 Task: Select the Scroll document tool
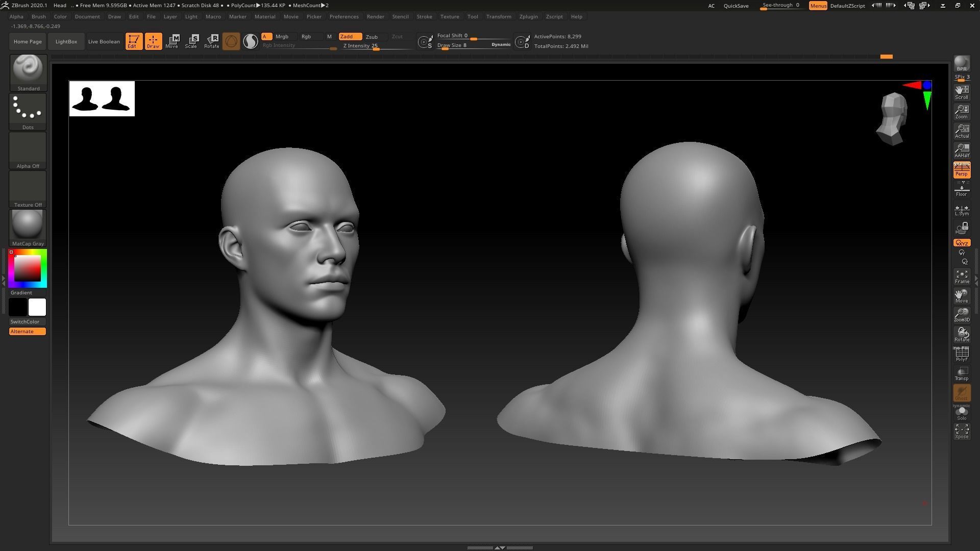coord(962,92)
